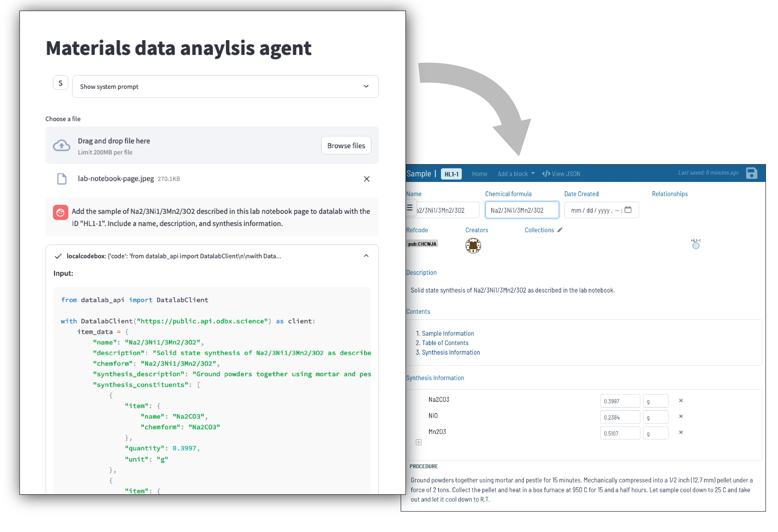Click the Chemical formula input field

tap(521, 210)
